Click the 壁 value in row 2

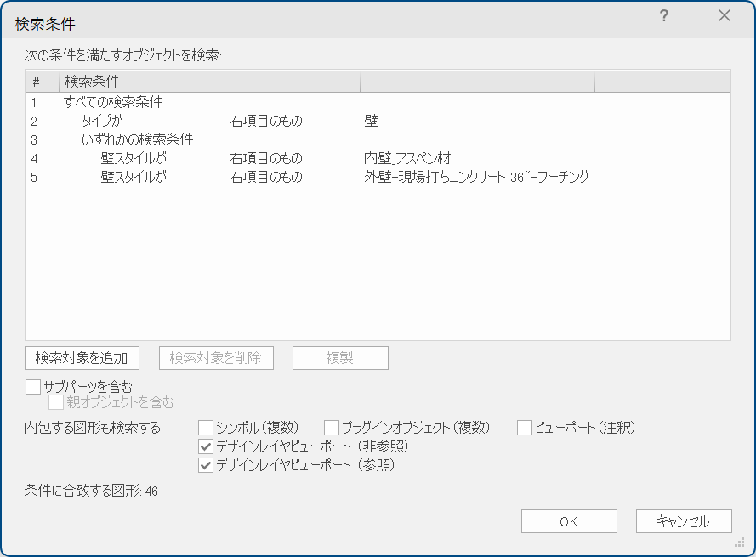[x=371, y=121]
